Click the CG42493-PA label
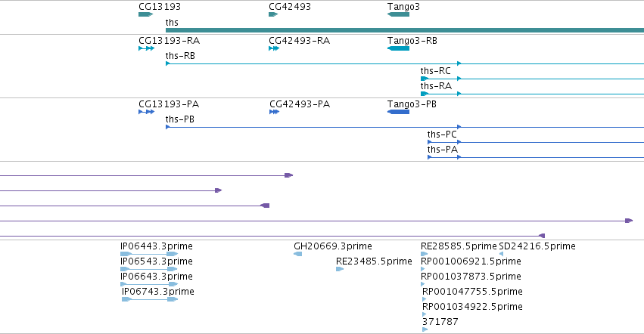 point(300,104)
